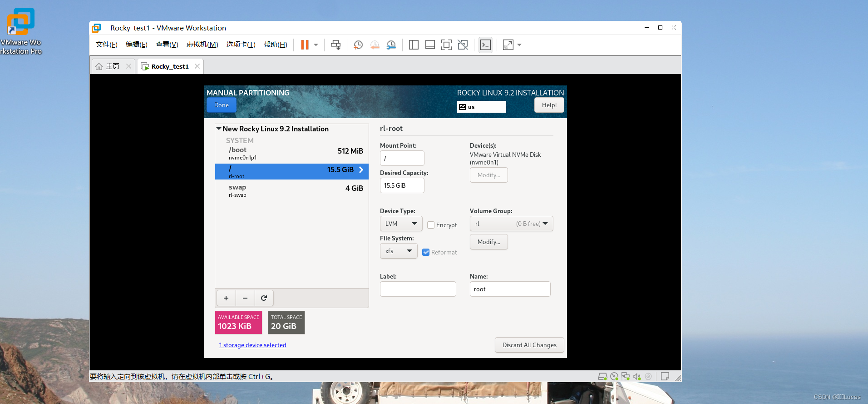
Task: Enter full screen mode
Action: pos(446,45)
